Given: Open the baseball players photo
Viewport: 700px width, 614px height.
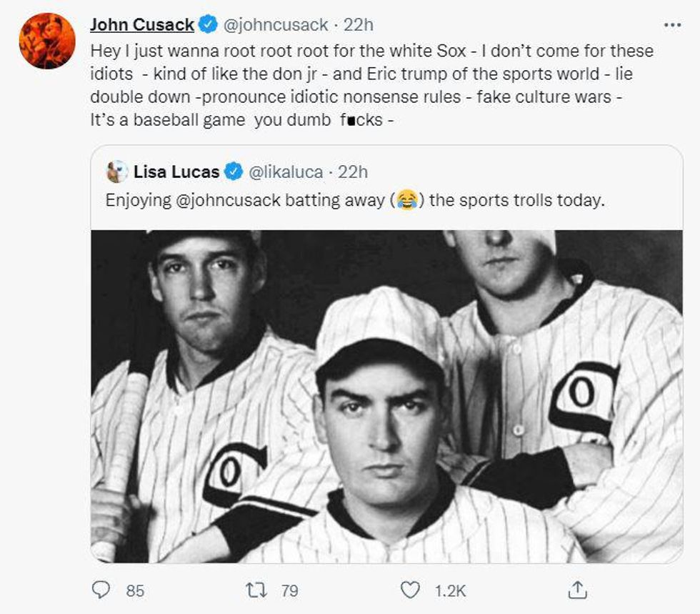Looking at the screenshot, I should [386, 396].
